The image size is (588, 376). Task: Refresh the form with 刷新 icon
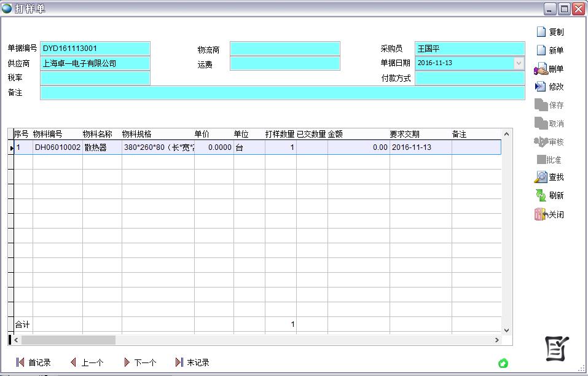pos(541,195)
